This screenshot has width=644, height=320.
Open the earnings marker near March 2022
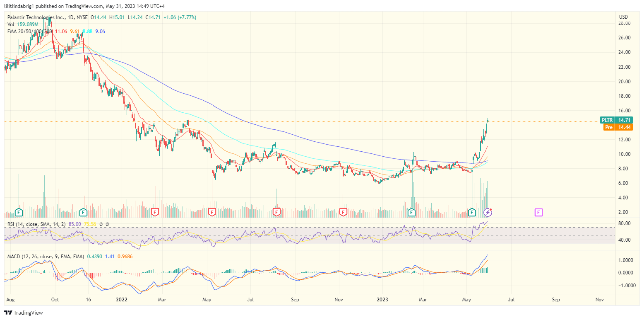pyautogui.click(x=155, y=212)
